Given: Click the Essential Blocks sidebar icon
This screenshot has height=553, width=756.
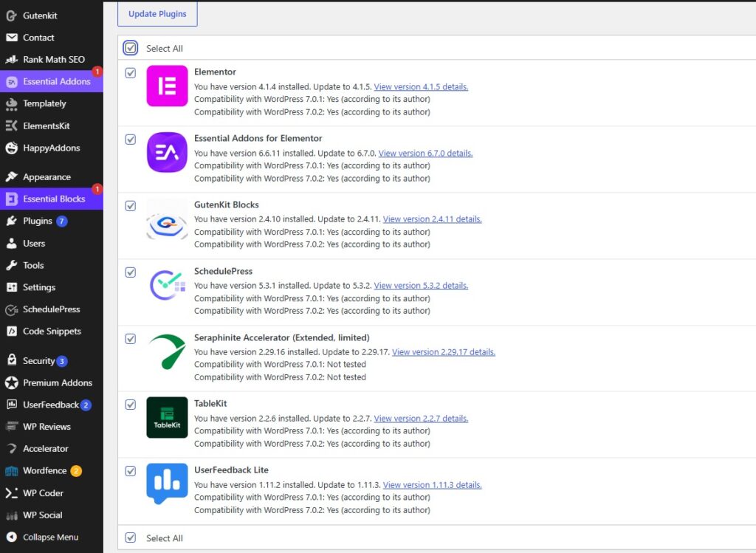Looking at the screenshot, I should pyautogui.click(x=12, y=199).
